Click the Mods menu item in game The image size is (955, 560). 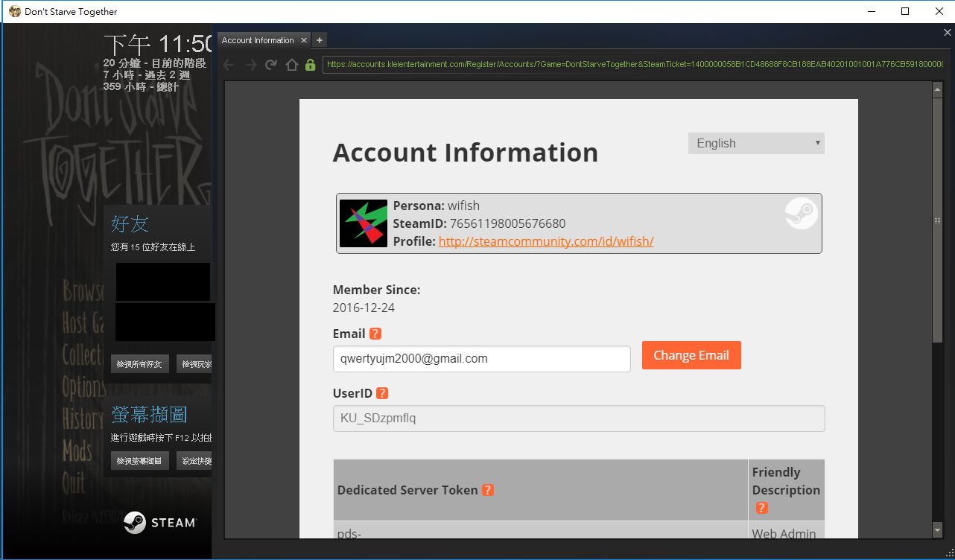click(77, 451)
